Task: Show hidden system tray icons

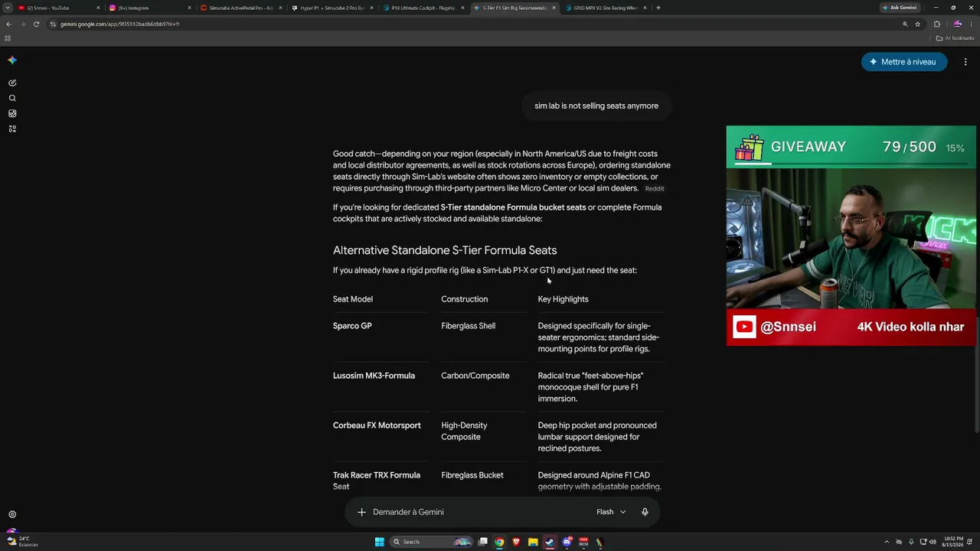Action: 887,542
